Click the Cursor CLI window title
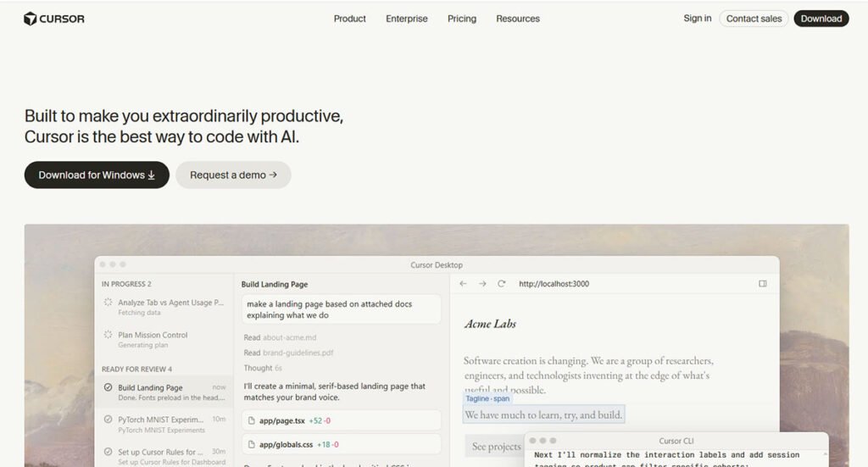The height and width of the screenshot is (467, 868). [x=676, y=441]
